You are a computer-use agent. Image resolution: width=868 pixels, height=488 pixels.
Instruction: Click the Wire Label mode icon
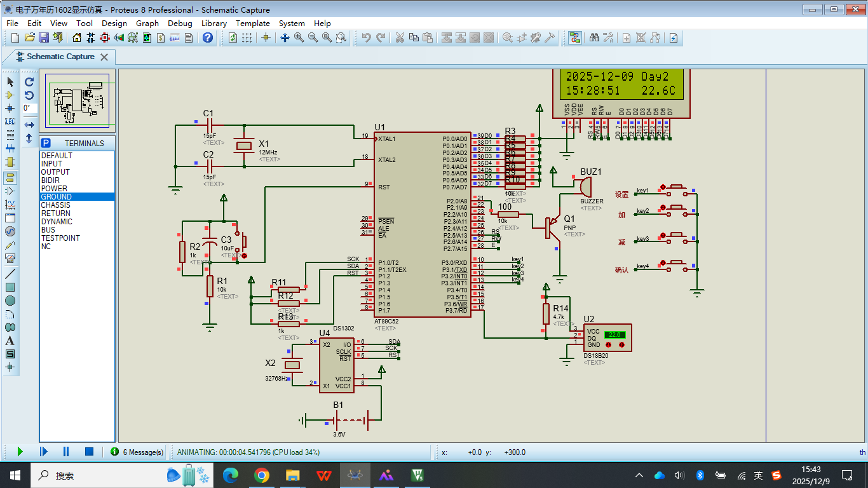pos(10,121)
